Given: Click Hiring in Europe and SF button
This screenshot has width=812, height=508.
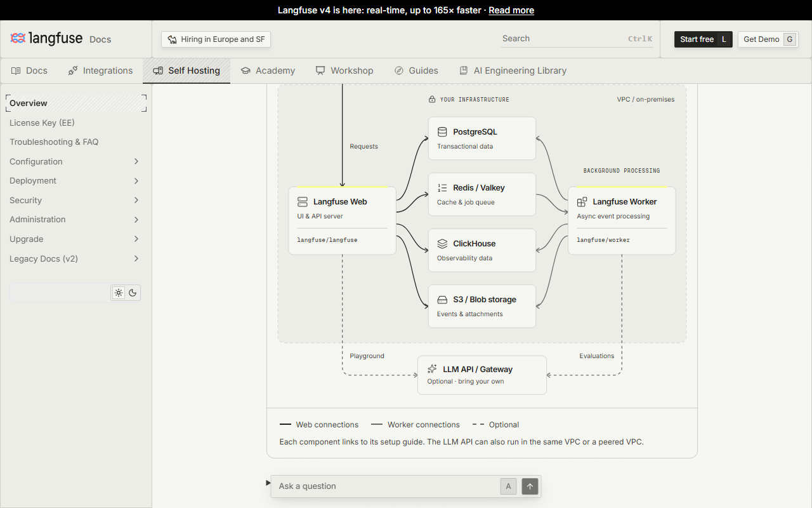Looking at the screenshot, I should coord(216,39).
